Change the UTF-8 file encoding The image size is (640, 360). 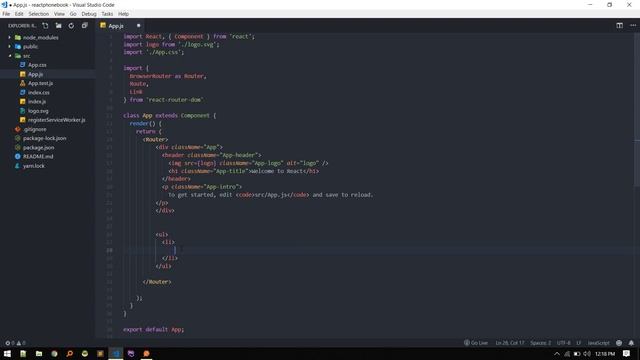coord(563,343)
